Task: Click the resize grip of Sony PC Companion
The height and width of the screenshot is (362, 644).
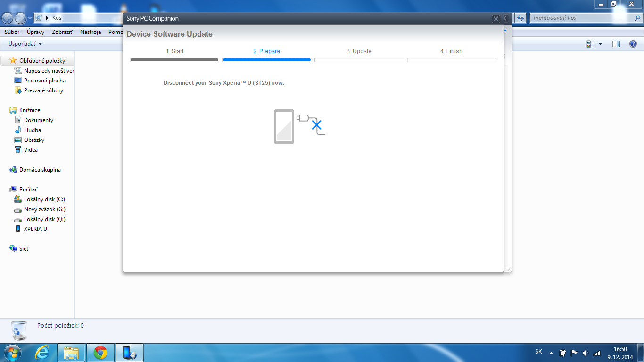Action: coord(508,268)
